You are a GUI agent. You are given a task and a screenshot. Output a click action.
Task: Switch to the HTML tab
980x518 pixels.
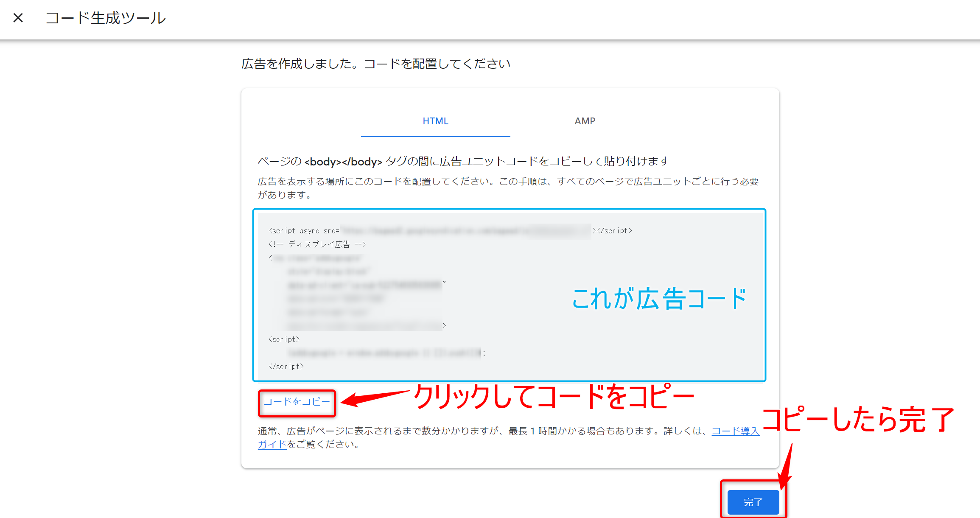coord(435,121)
